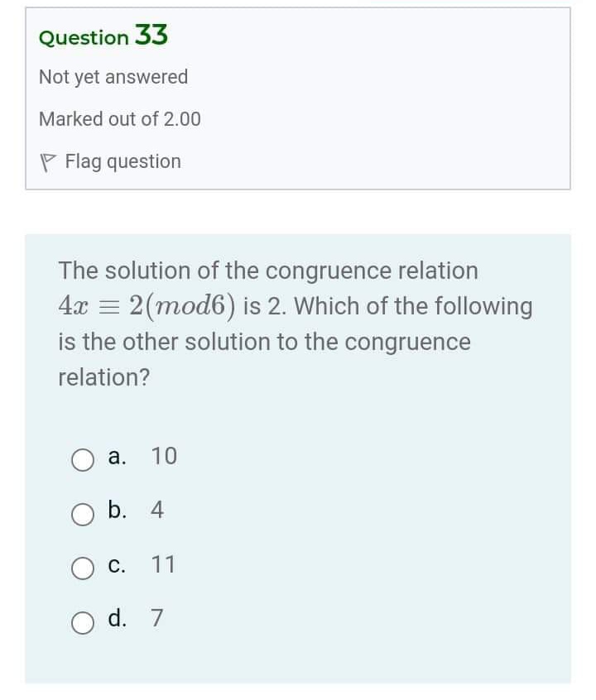Viewport: 596px width, 700px height.
Task: Select radio button for option b. 4
Action: 82,514
